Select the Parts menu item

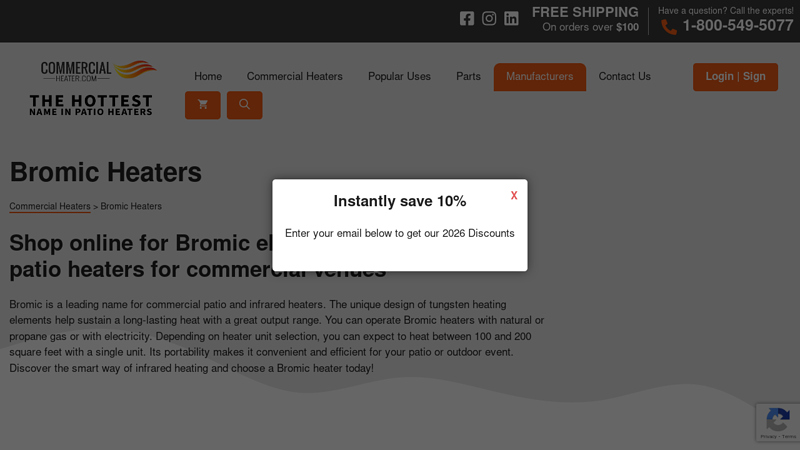coord(468,77)
